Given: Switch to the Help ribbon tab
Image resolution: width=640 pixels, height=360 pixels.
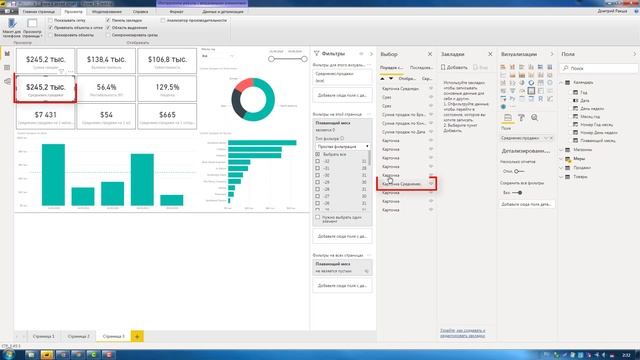Looking at the screenshot, I should coord(140,12).
